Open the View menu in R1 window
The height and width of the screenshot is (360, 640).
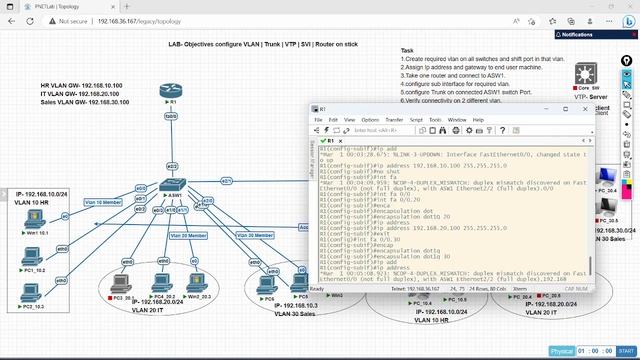(349, 120)
